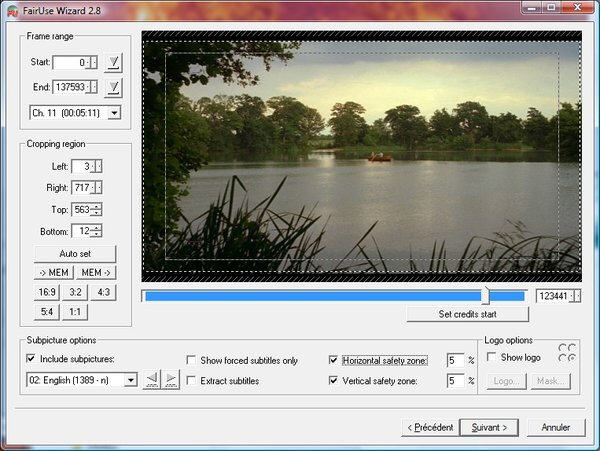
Task: Click the previous subtitle arrow icon
Action: tap(152, 380)
